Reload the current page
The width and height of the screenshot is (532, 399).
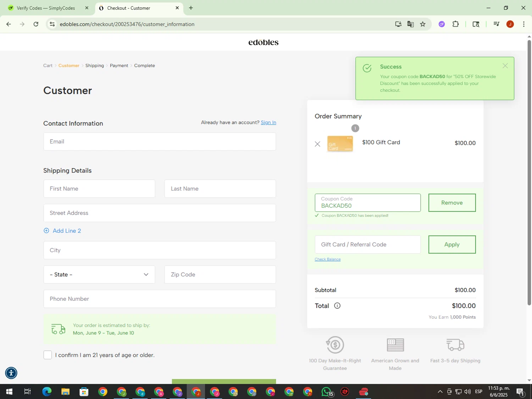pos(36,24)
